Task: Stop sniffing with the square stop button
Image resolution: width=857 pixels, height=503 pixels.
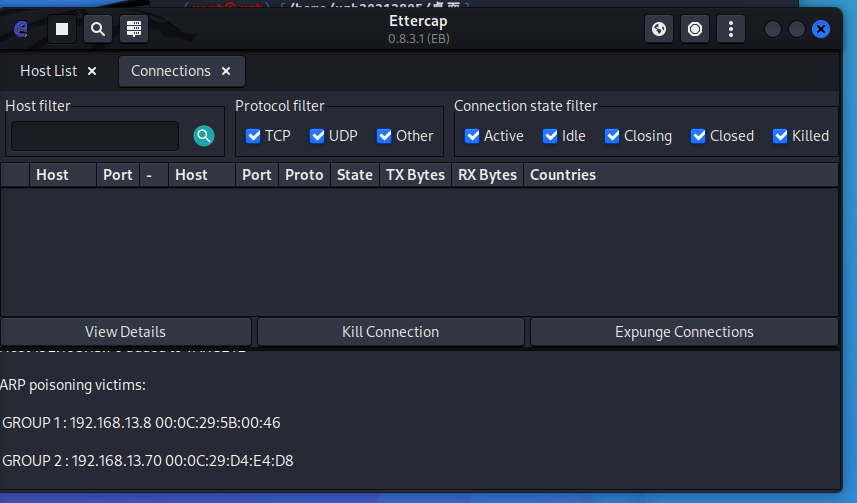Action: click(62, 29)
